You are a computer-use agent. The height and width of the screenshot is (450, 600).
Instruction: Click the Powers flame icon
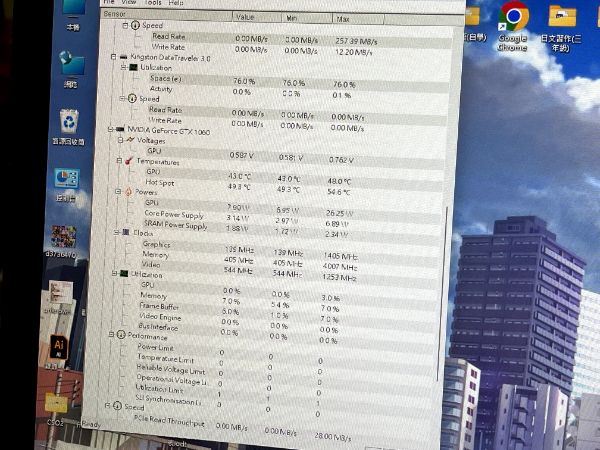tap(128, 192)
